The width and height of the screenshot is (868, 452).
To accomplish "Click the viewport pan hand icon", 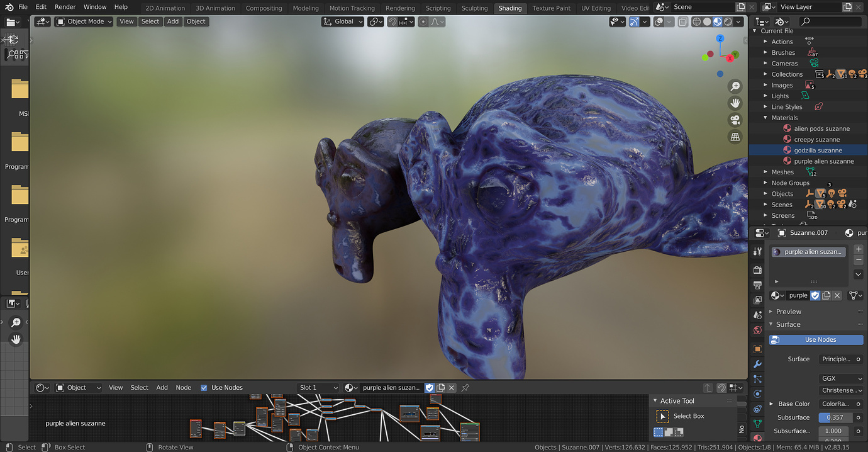I will click(735, 103).
